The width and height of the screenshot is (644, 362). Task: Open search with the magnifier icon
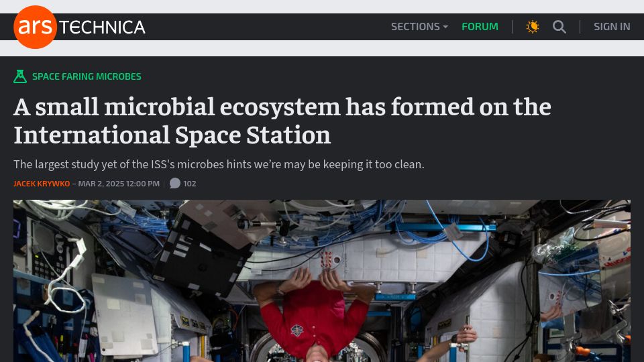pos(559,27)
